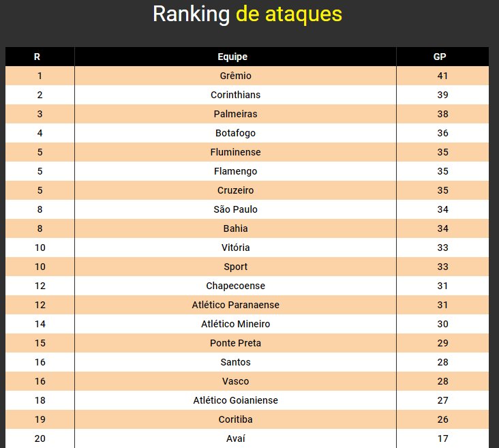Select the Cruzeiro row cell
The width and height of the screenshot is (499, 448).
(x=235, y=190)
